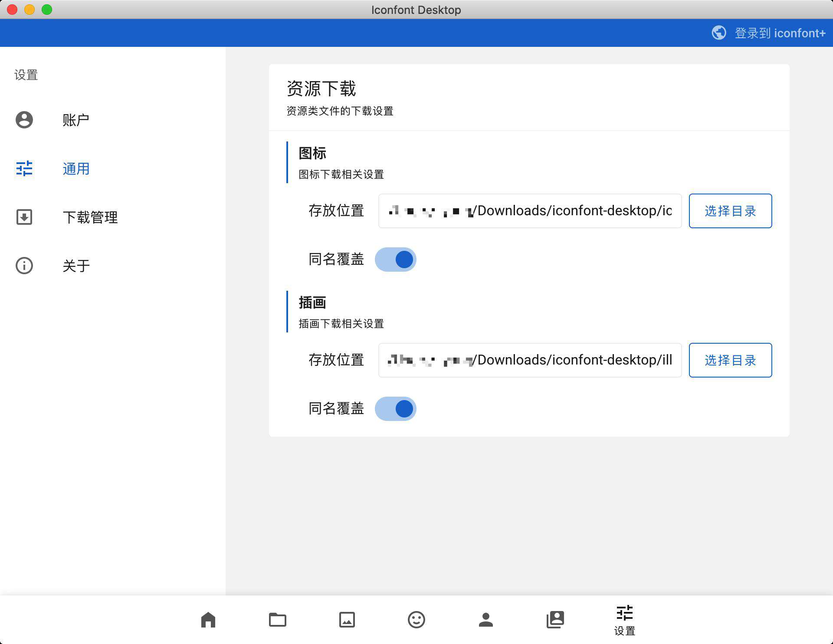Open the collections library icon in bottom bar
The height and width of the screenshot is (644, 833).
[555, 620]
